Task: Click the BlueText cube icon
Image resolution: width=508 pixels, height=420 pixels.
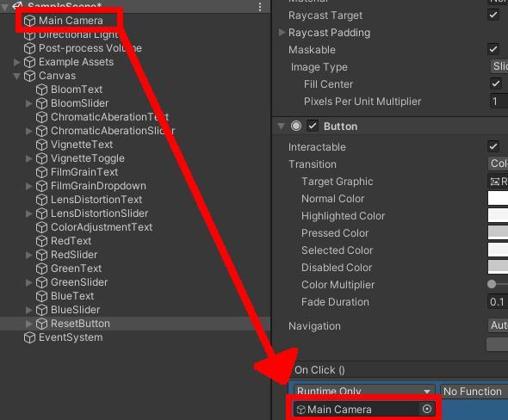Action: 41,296
